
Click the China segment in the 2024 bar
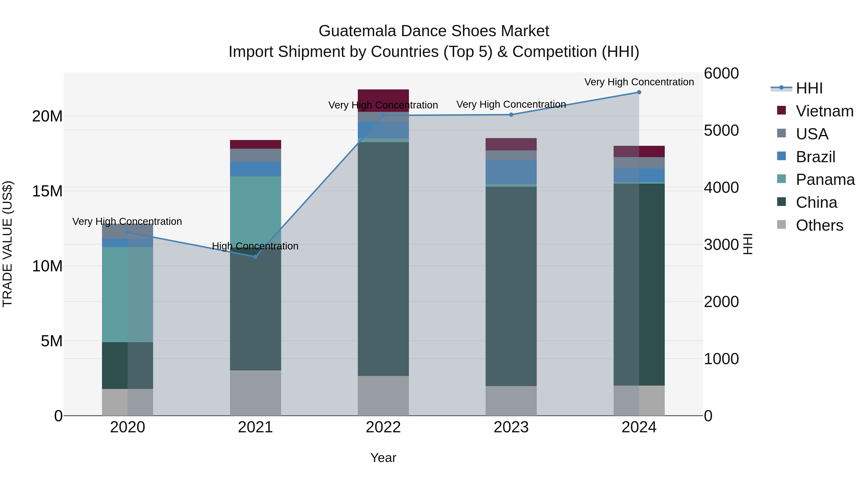[639, 285]
